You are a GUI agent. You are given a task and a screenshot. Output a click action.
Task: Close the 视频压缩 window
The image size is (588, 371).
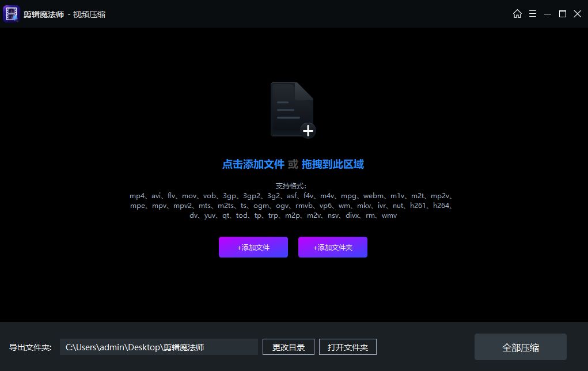coord(578,14)
